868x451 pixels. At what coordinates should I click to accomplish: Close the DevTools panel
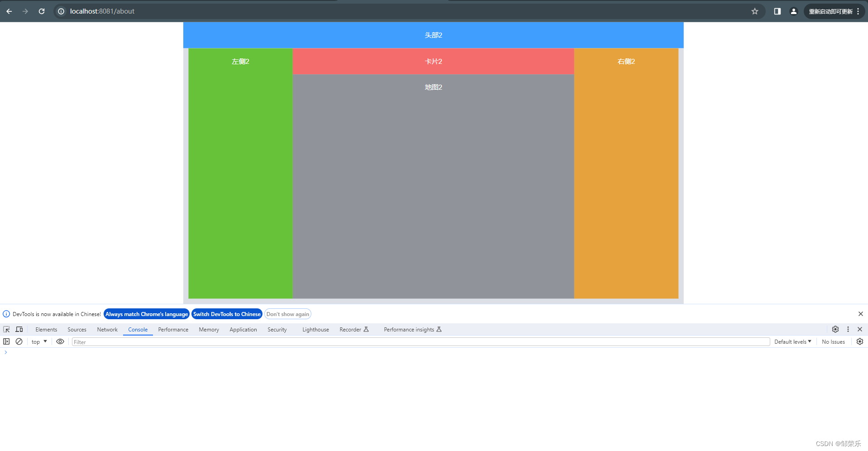click(860, 329)
